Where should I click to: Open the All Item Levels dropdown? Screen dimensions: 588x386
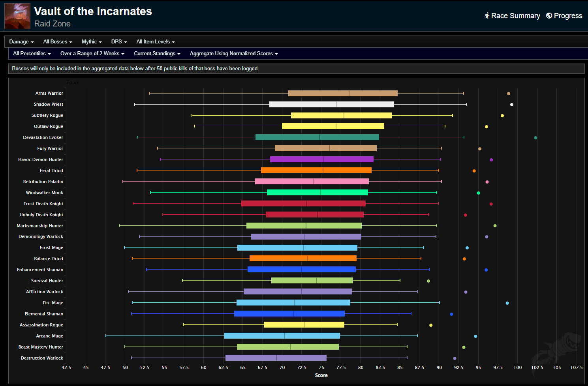(156, 41)
